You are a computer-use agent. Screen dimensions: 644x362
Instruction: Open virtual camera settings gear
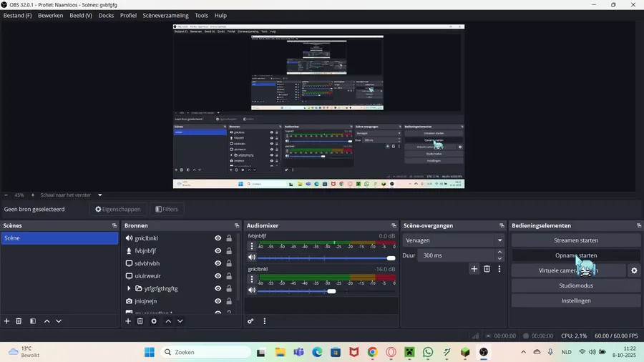point(634,270)
